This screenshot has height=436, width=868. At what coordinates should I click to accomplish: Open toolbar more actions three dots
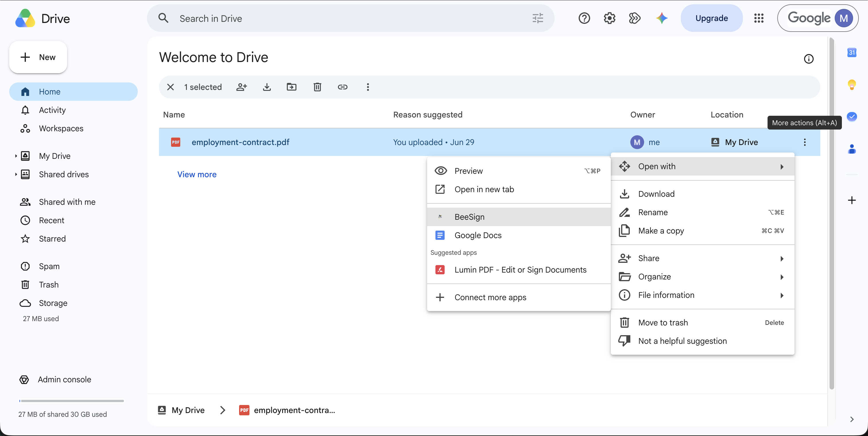pyautogui.click(x=368, y=87)
